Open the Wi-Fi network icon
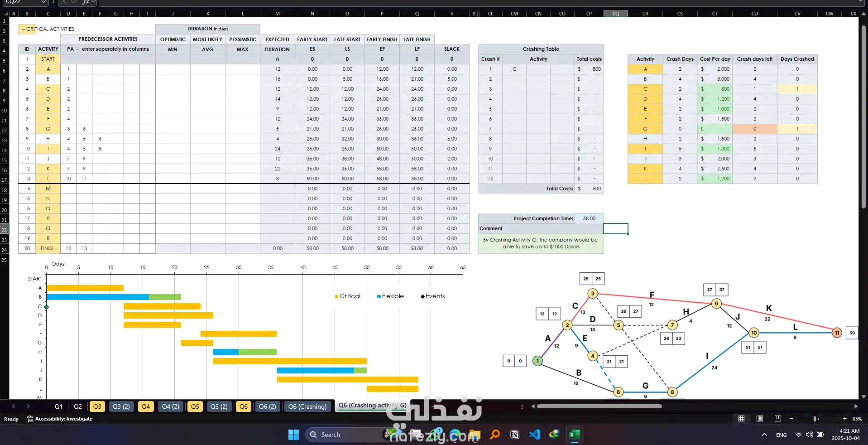Image resolution: width=868 pixels, height=445 pixels. pyautogui.click(x=799, y=435)
